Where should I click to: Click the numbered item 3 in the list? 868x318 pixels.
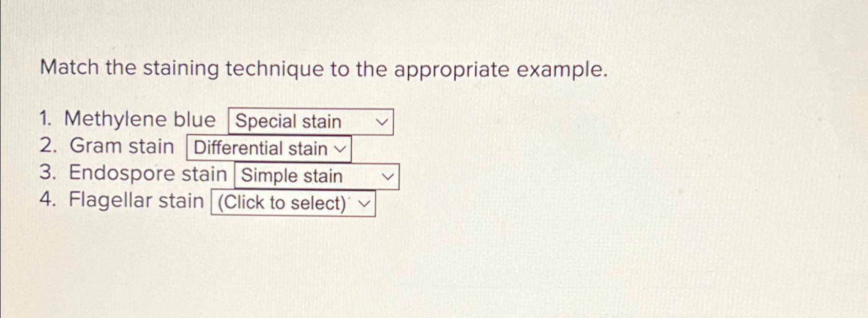(x=47, y=174)
